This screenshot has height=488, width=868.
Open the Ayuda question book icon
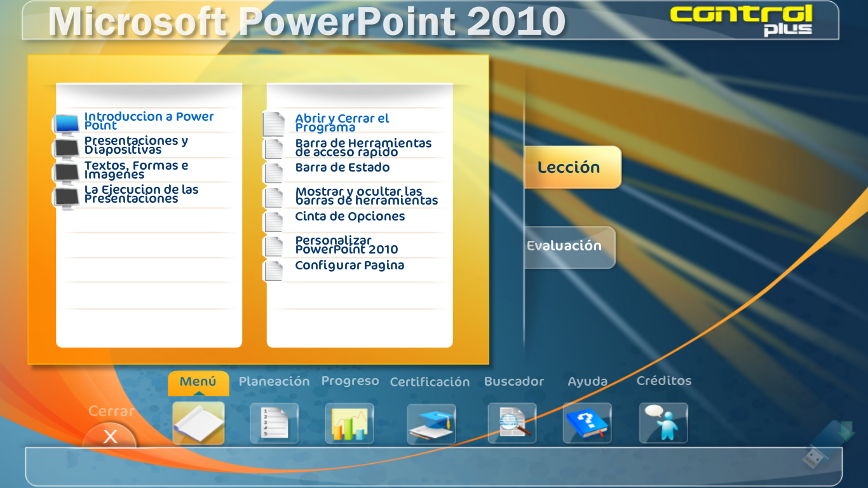coord(587,423)
